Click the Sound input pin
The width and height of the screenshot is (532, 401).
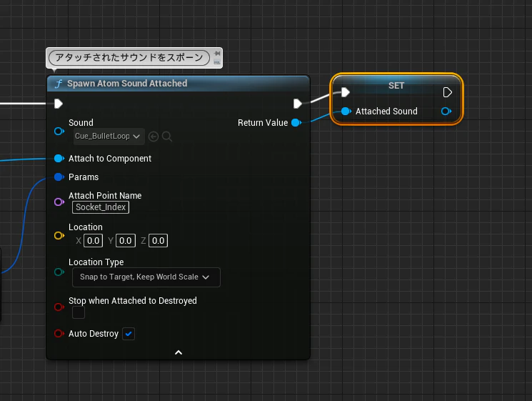(59, 131)
